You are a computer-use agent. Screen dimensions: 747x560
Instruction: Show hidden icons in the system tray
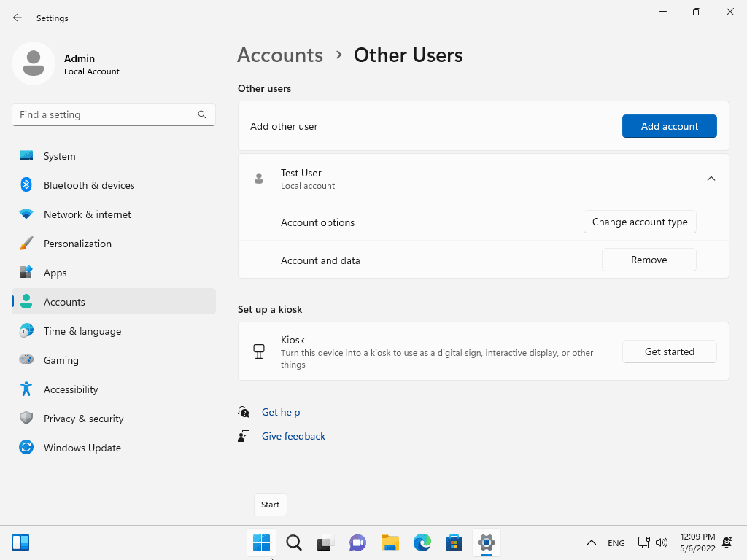[x=592, y=542]
